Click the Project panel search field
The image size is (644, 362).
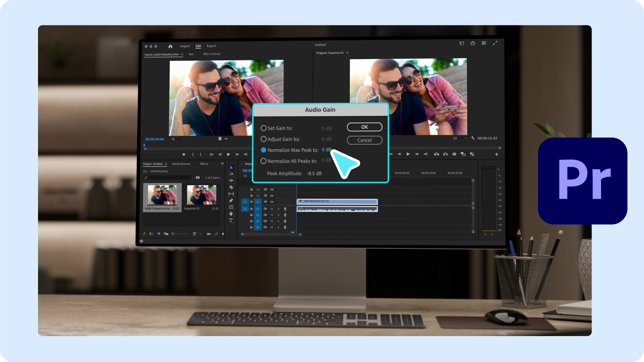(167, 177)
